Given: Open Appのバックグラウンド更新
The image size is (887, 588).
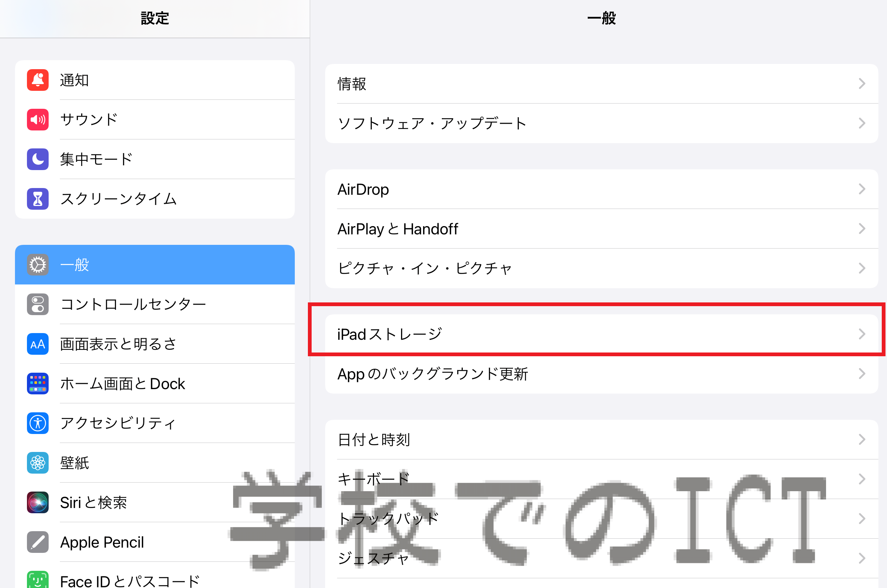Looking at the screenshot, I should click(602, 374).
